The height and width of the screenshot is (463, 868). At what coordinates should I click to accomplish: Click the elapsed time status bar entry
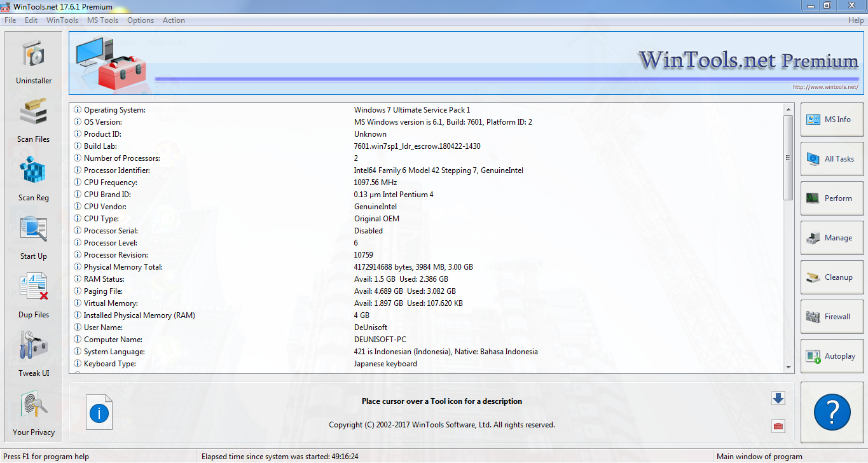[280, 457]
